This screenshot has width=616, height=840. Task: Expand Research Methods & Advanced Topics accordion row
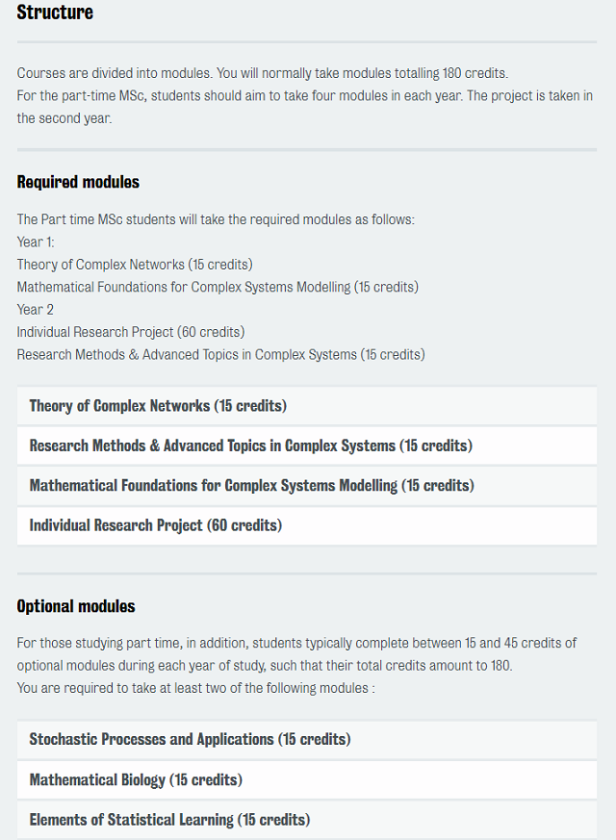(306, 445)
